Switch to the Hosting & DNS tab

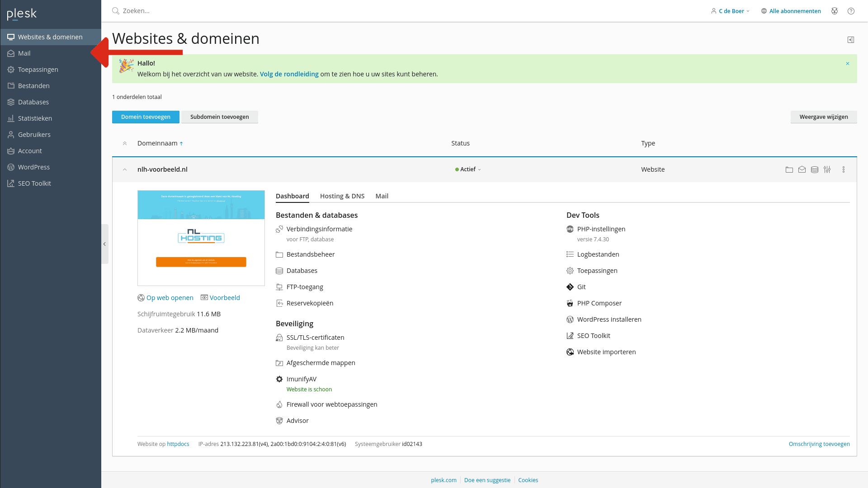342,196
